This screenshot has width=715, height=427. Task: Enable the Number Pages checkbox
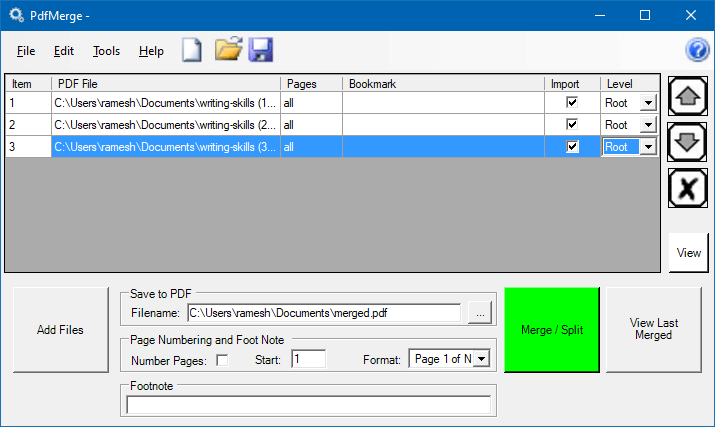[x=222, y=360]
